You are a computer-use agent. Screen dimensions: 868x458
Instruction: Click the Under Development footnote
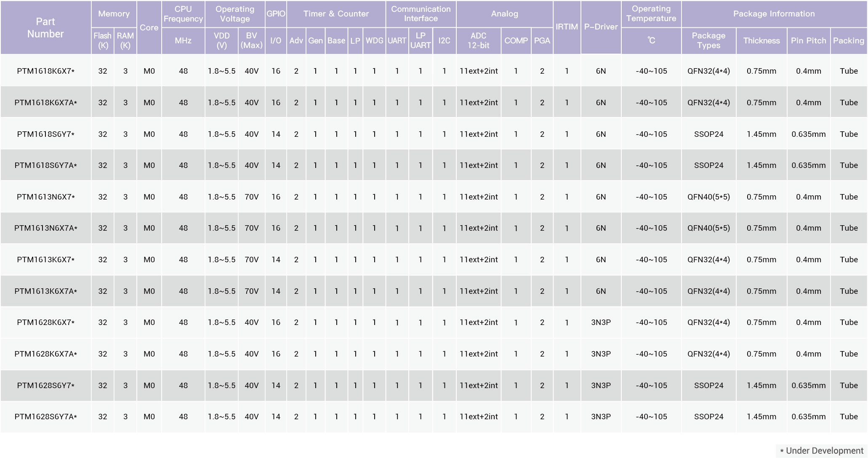click(x=821, y=451)
